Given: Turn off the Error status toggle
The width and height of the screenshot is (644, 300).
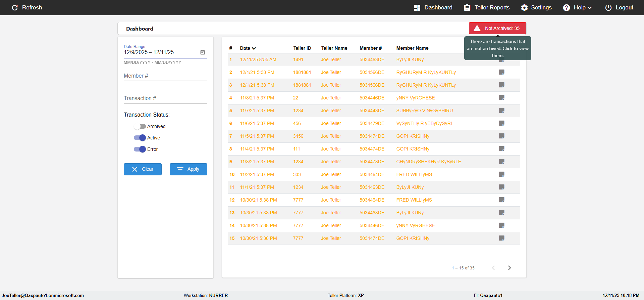Looking at the screenshot, I should pyautogui.click(x=140, y=149).
